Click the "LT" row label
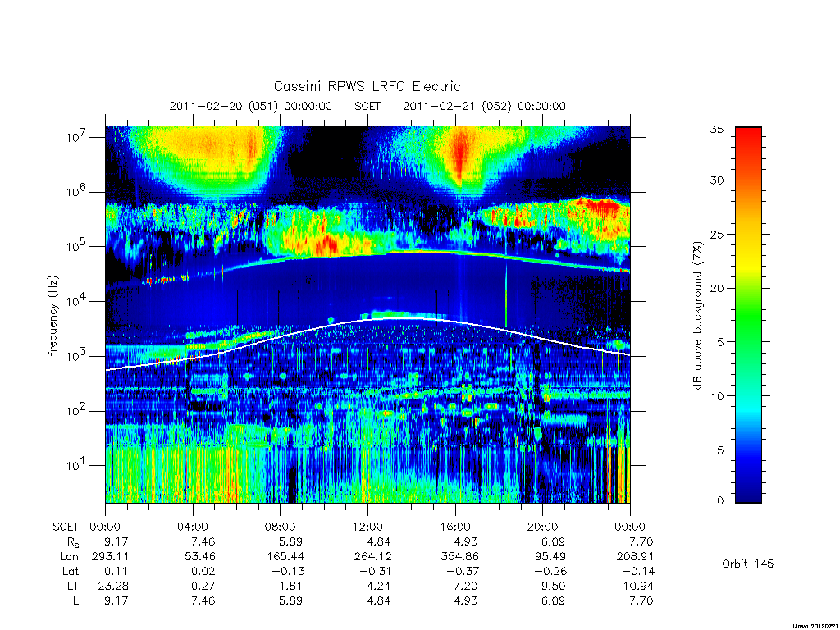 coord(73,586)
